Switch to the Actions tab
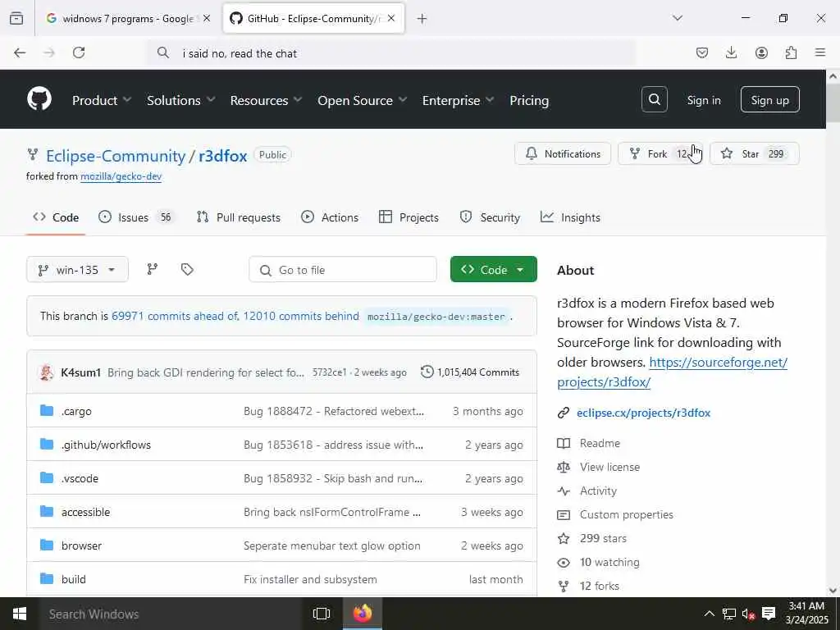Screen dimensions: 840x630 330,217
